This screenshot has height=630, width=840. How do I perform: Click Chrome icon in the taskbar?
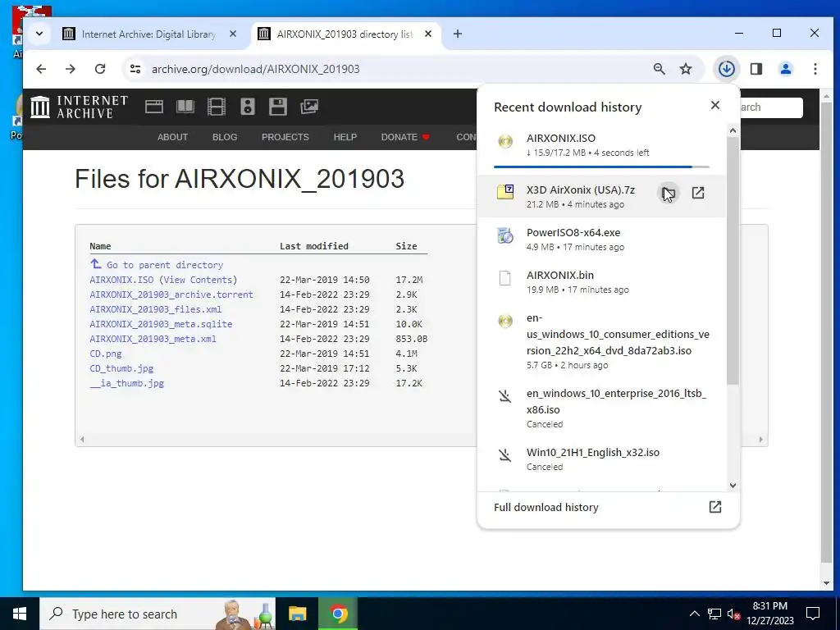tap(338, 614)
